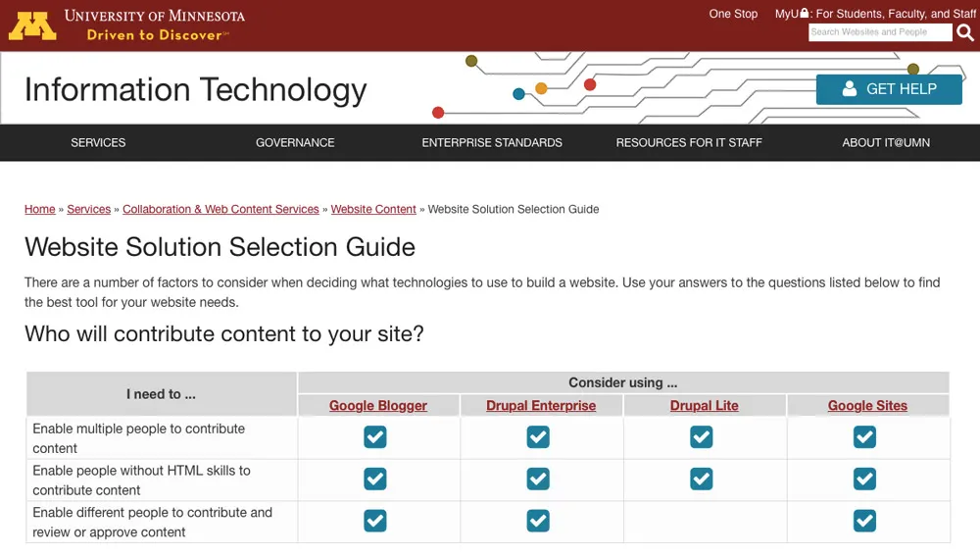Click the "I need to ..." table header
Screen dimensions: 980x556
coord(162,394)
